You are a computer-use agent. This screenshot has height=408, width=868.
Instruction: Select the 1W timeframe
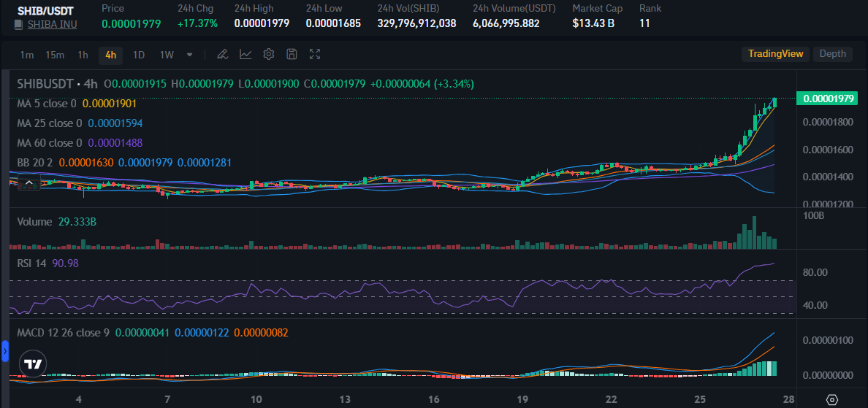tap(167, 55)
